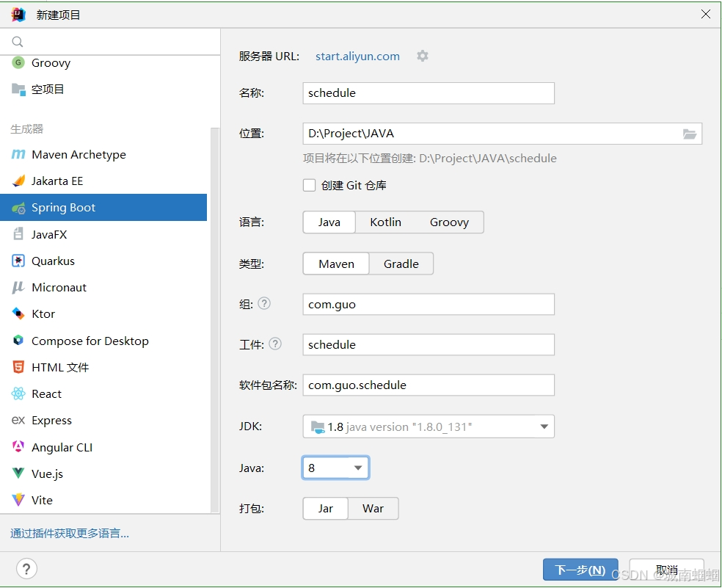Viewport: 722px width, 588px height.
Task: Click the 组 field containing com.guo
Action: click(429, 304)
